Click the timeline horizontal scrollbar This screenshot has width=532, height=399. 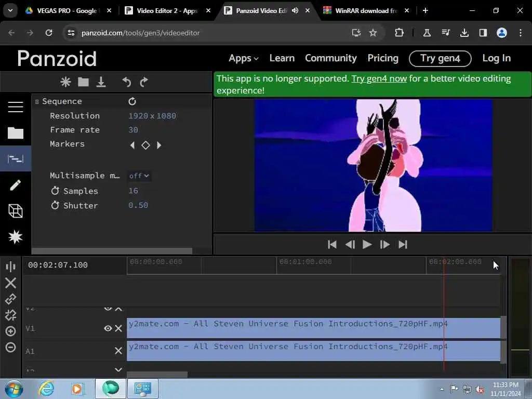coord(157,375)
